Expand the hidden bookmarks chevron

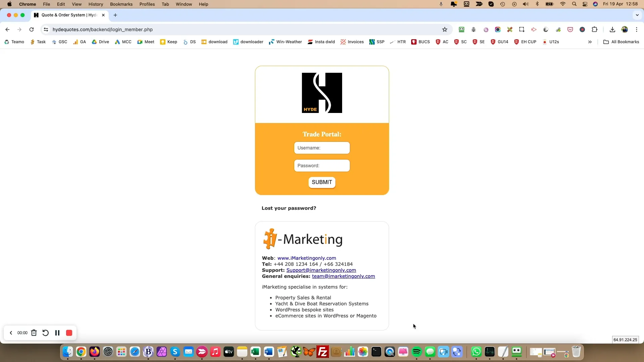590,42
